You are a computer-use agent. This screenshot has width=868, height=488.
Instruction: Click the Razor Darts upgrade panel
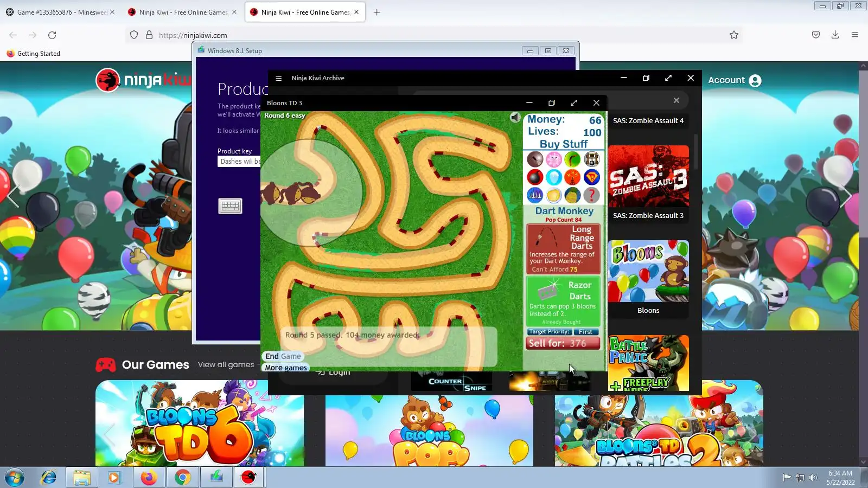pos(563,301)
